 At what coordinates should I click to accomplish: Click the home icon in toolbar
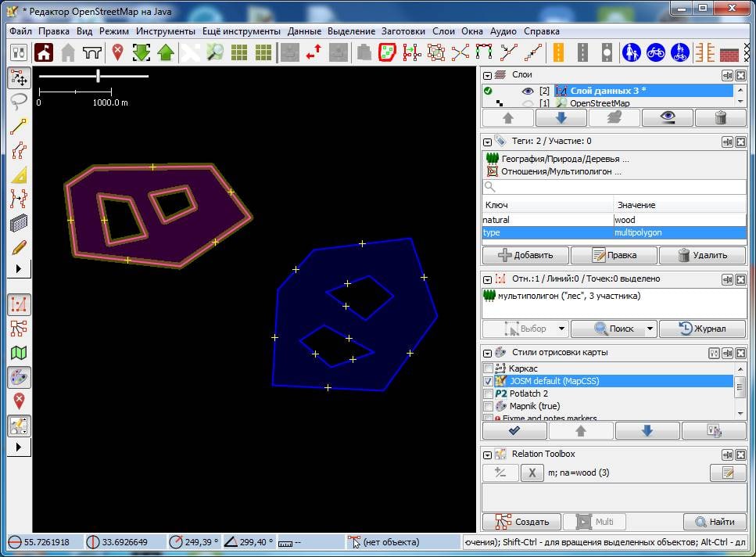click(x=44, y=52)
